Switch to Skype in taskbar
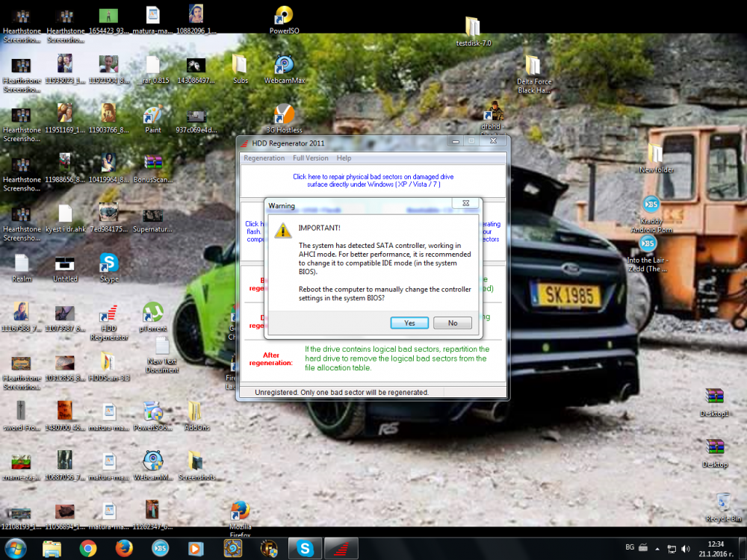 [305, 549]
